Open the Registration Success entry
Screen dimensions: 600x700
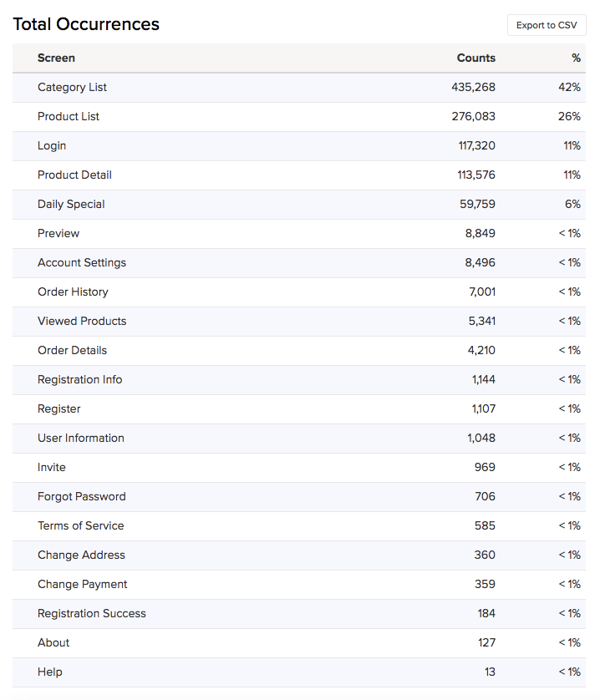(92, 613)
